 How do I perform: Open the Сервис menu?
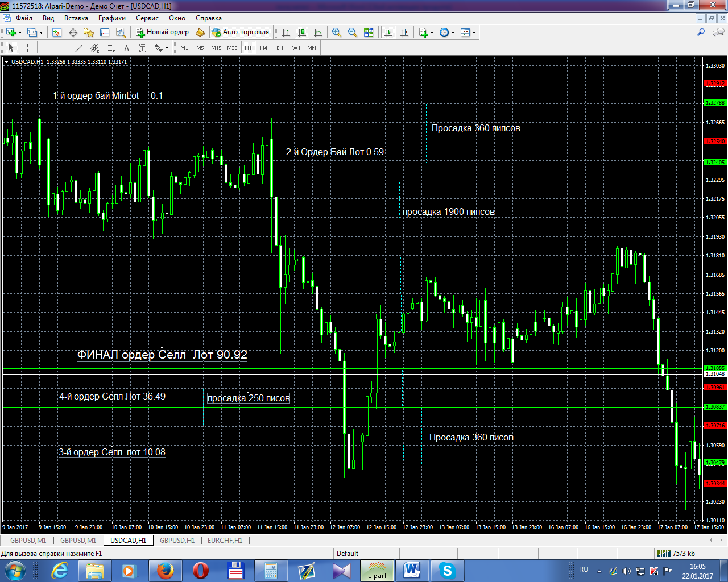pos(147,18)
